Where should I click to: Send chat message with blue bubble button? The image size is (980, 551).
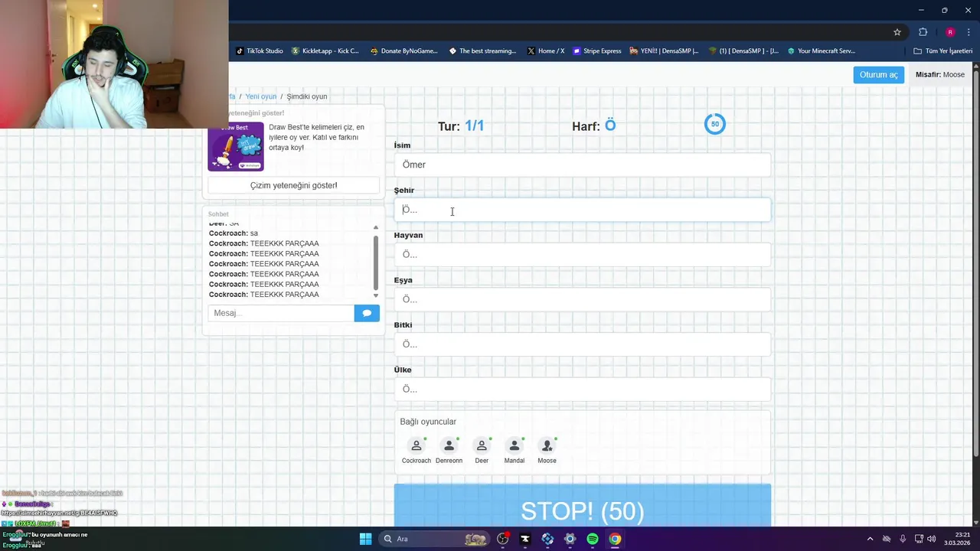click(367, 313)
